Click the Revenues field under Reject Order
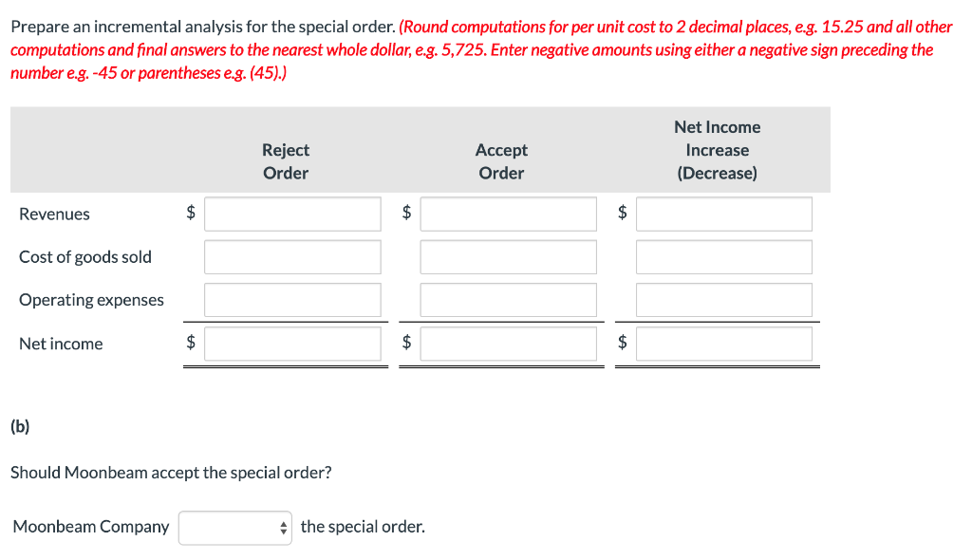 point(291,214)
